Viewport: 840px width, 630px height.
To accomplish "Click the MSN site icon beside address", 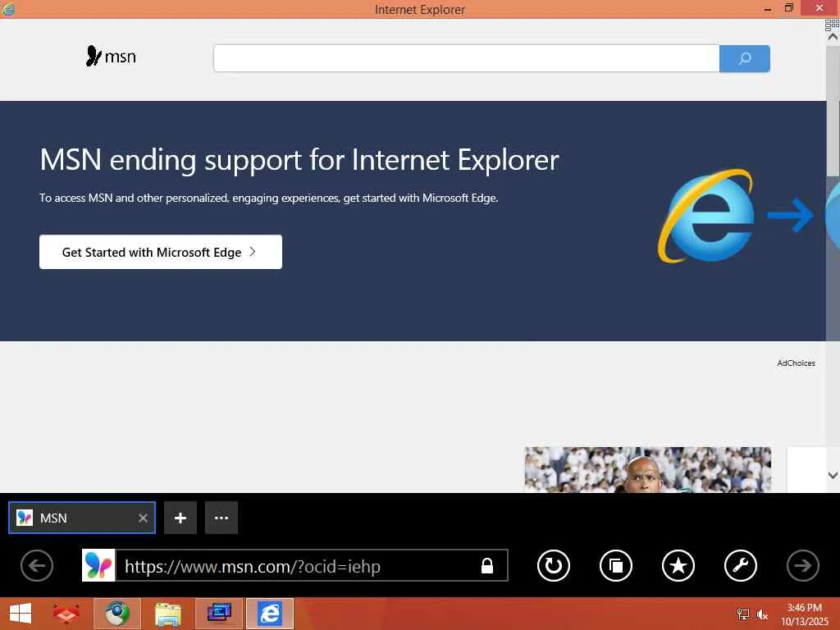I will [98, 565].
